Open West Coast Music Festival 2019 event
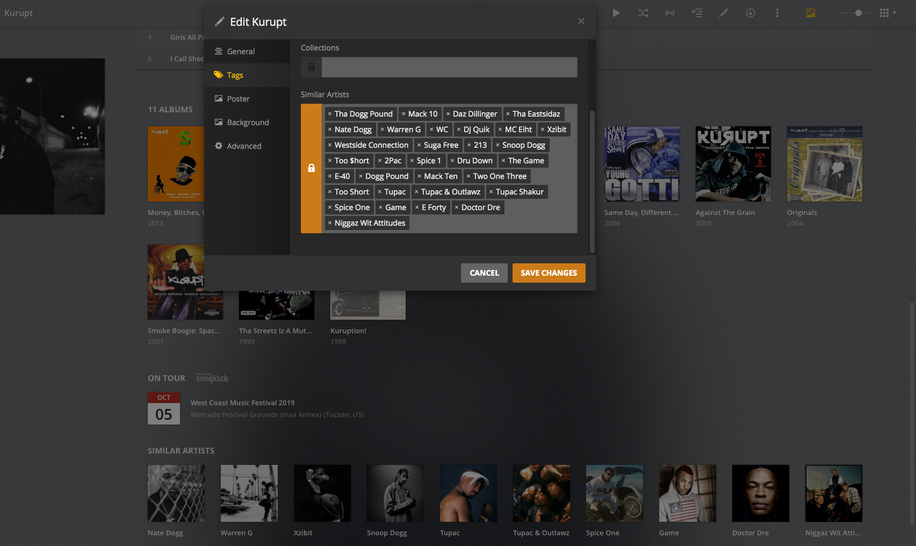Image resolution: width=916 pixels, height=546 pixels. point(242,403)
